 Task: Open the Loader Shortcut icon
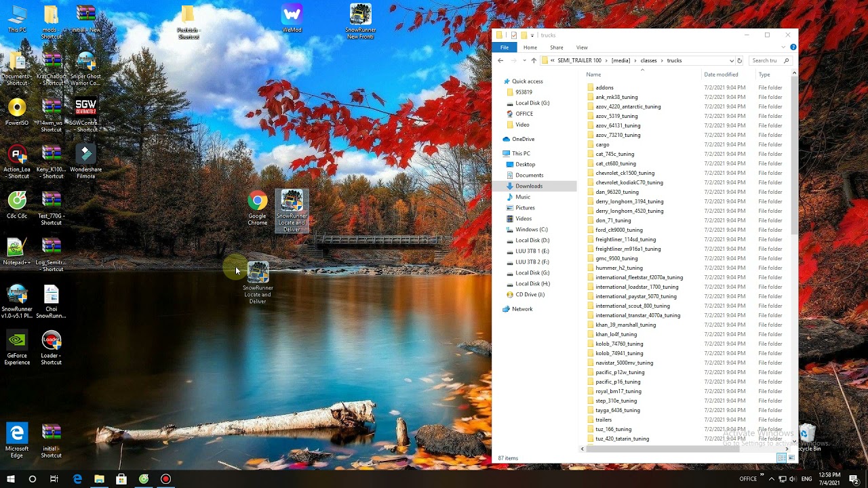[x=51, y=348]
